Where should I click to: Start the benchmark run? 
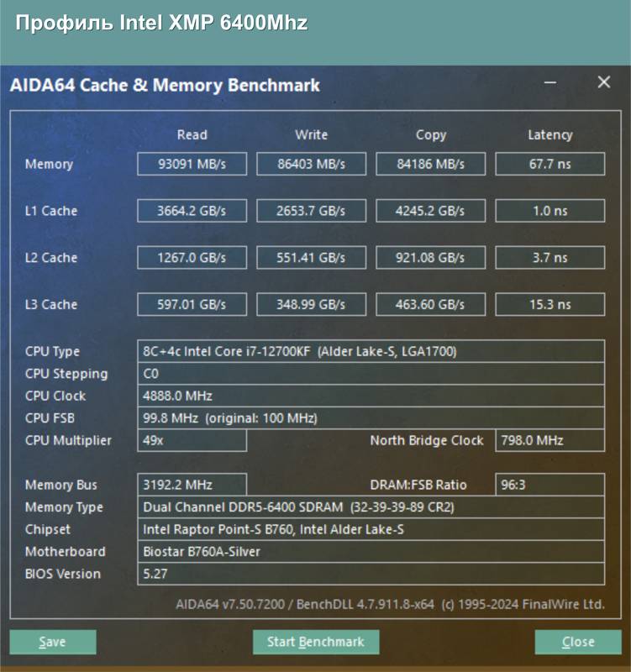tap(316, 642)
